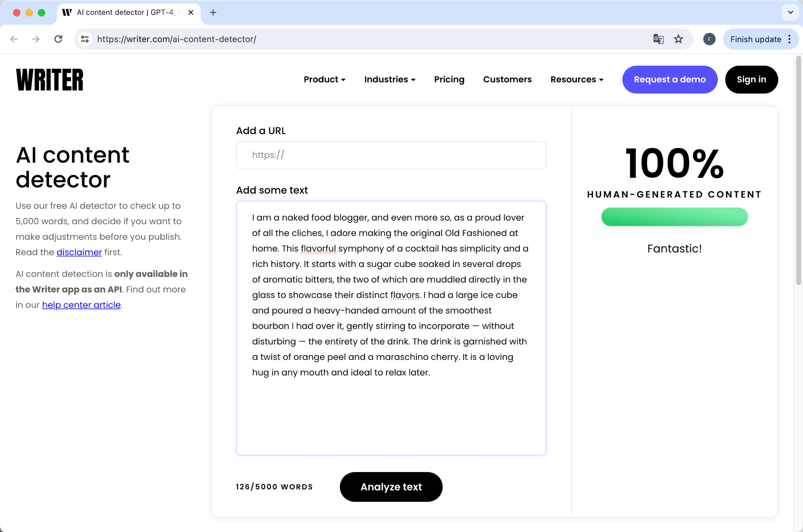The image size is (803, 532).
Task: Go back using the browser back arrow
Action: coord(14,39)
